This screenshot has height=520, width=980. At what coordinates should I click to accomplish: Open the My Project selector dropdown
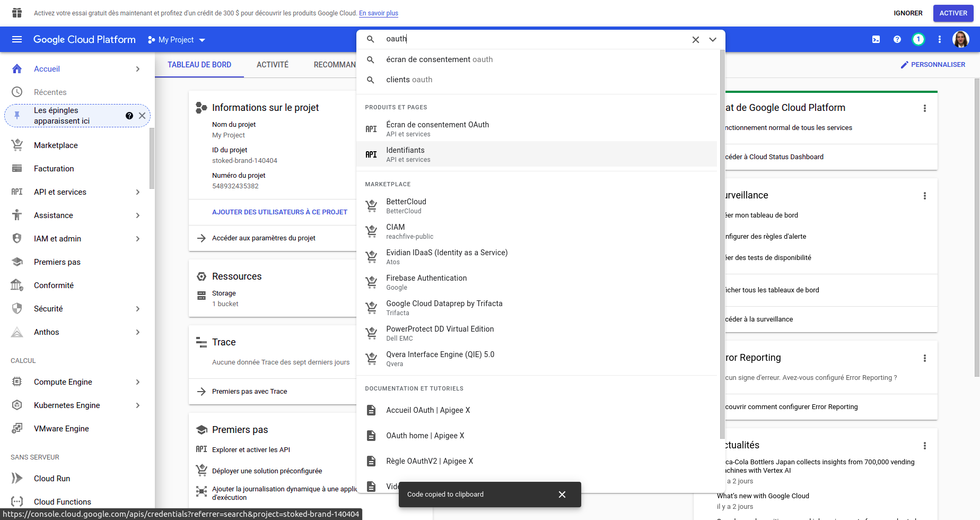point(177,40)
